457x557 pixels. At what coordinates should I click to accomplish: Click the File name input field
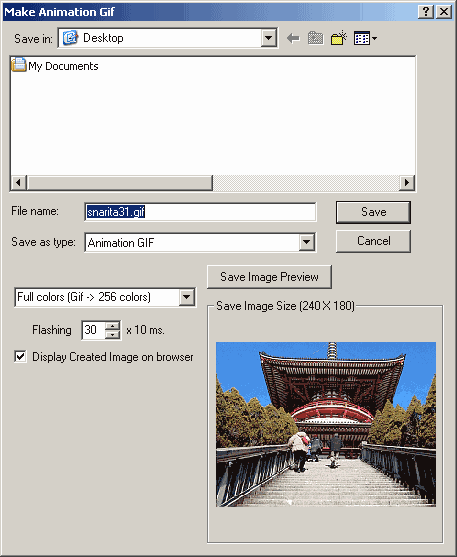[x=200, y=212]
